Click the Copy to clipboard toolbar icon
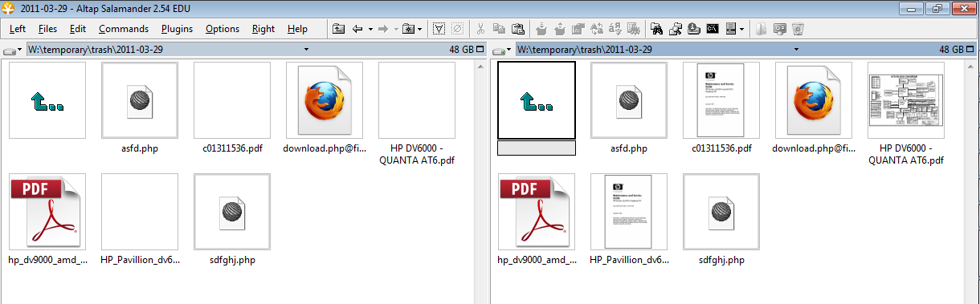 pos(498,29)
